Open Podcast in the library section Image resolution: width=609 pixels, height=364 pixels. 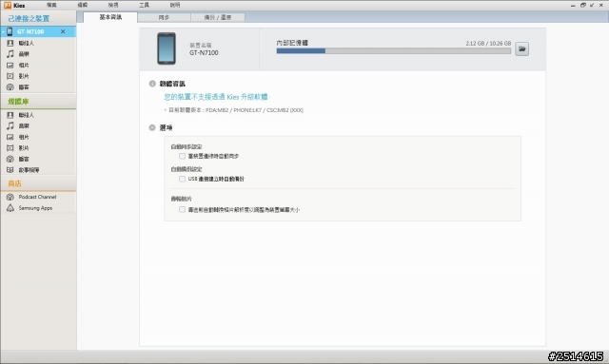point(38,159)
